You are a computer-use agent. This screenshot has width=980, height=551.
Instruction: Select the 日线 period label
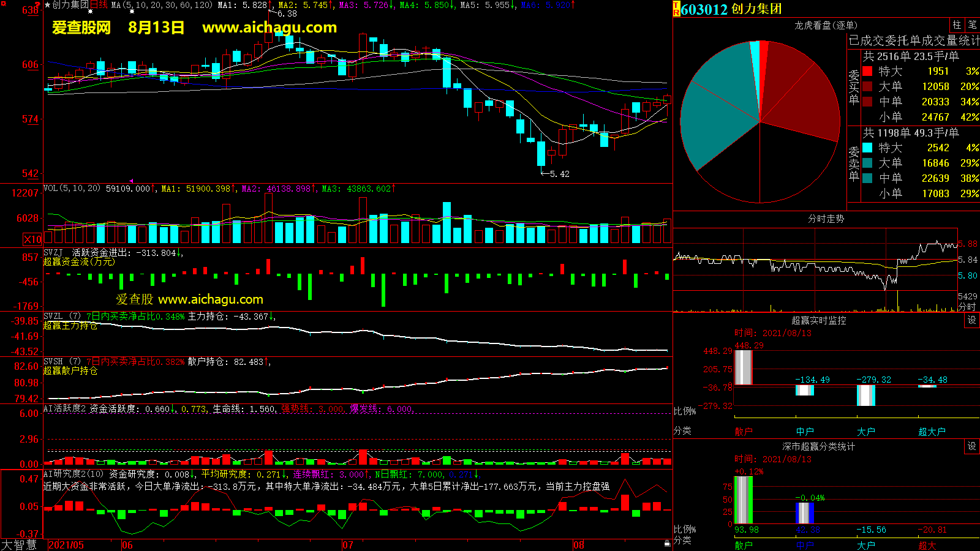point(99,5)
